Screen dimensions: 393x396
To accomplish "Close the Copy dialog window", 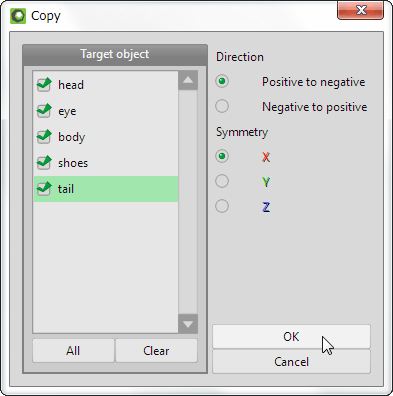I will (x=360, y=10).
